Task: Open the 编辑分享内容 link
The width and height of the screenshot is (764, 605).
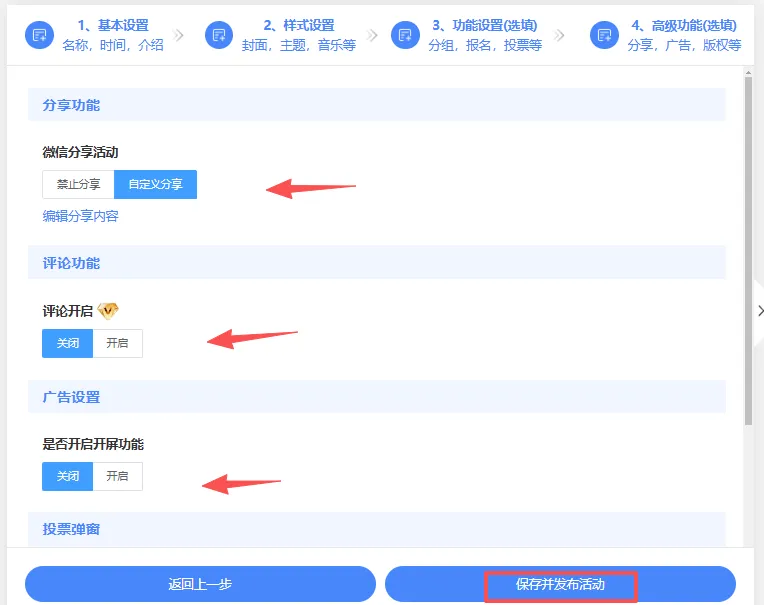Action: (x=80, y=216)
